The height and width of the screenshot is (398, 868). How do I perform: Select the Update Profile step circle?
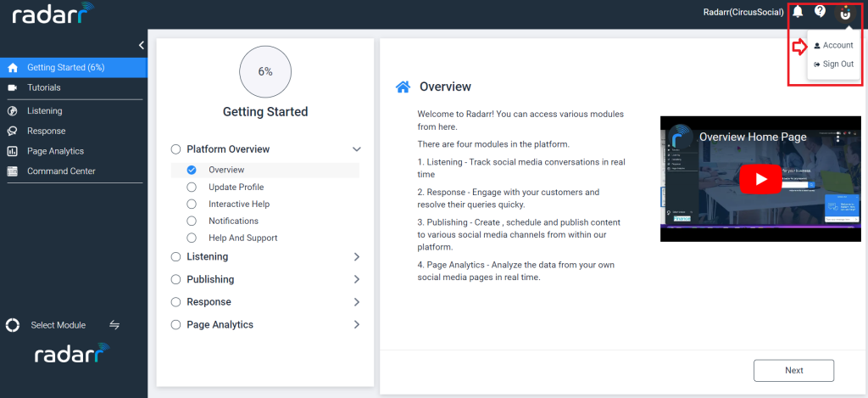point(192,187)
